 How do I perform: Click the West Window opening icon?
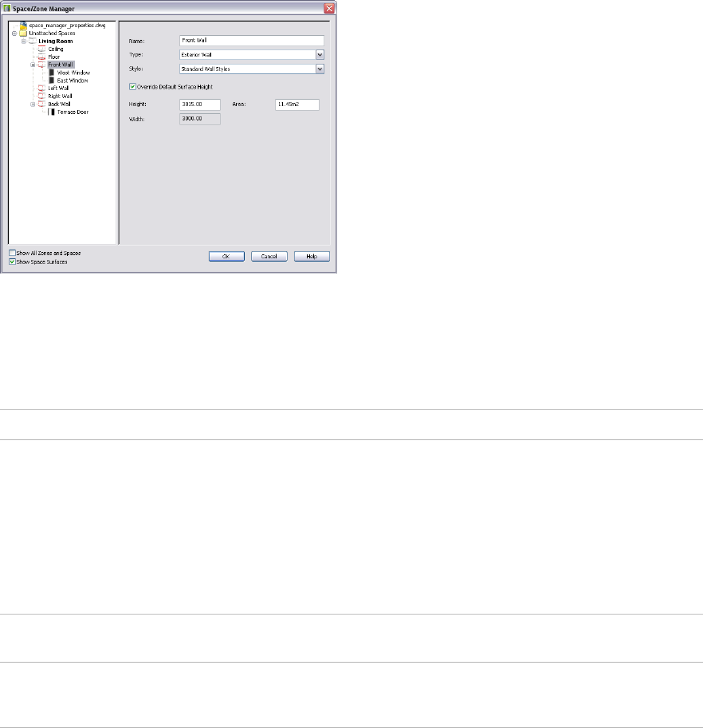[x=52, y=73]
